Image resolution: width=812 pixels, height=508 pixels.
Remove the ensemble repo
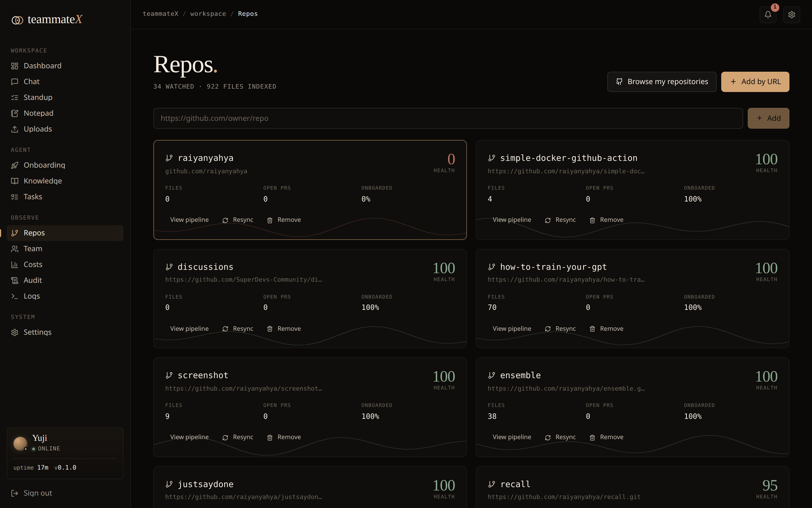(x=606, y=437)
